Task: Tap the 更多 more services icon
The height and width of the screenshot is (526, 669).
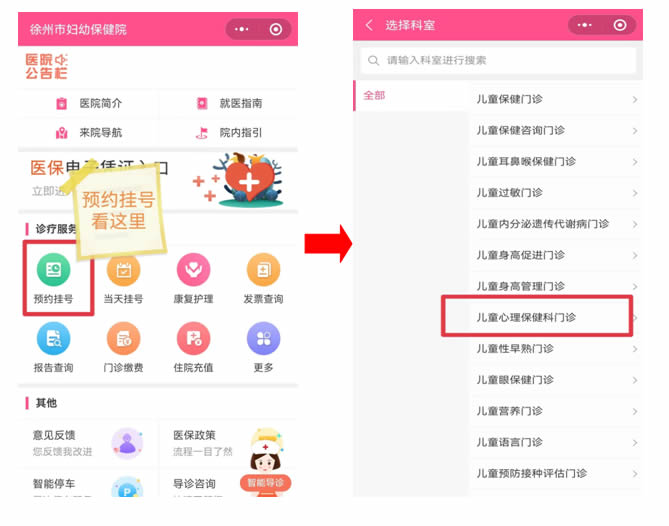Action: pos(263,339)
